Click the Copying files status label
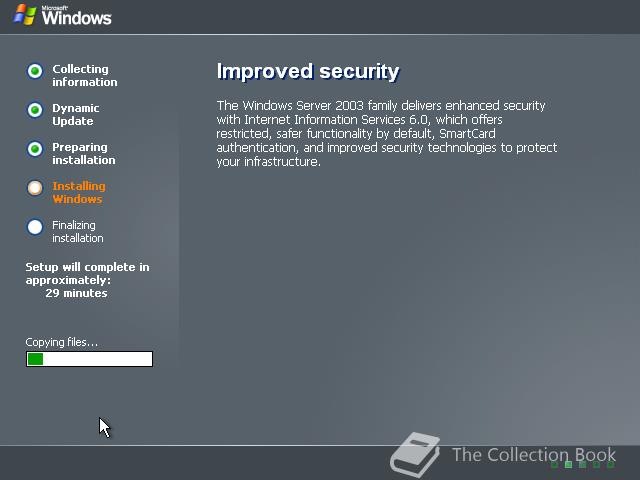This screenshot has width=640, height=480. pyautogui.click(x=62, y=342)
